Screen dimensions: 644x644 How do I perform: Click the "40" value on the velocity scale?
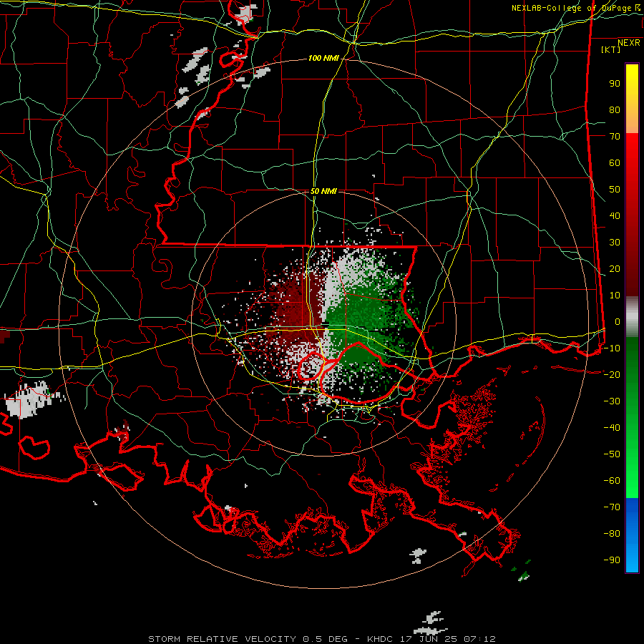point(615,215)
